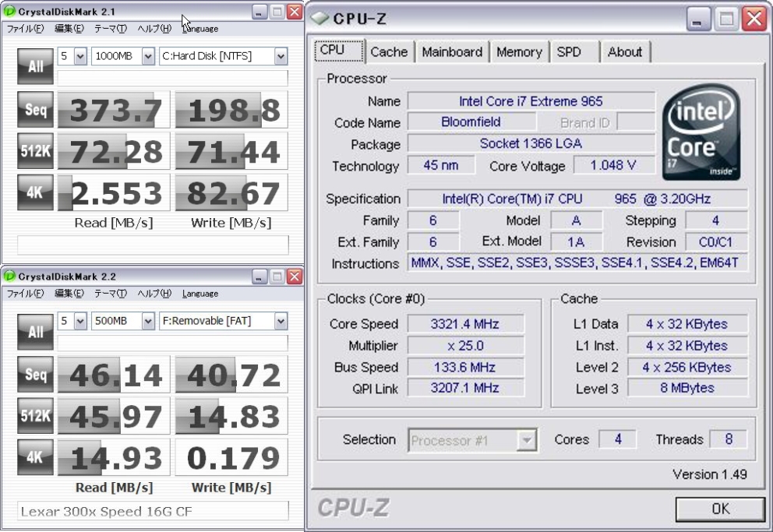This screenshot has height=532, width=773.
Task: Open Language menu in CrystalDiskMark 2.1
Action: click(200, 29)
